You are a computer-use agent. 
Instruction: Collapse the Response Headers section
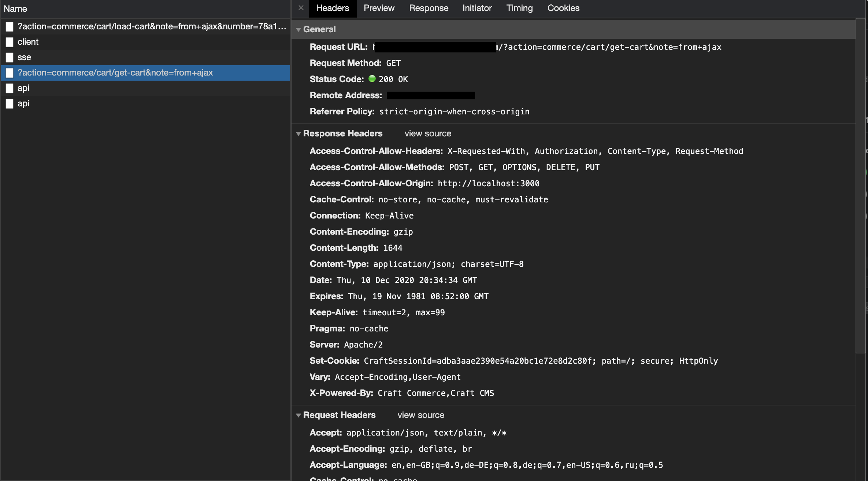point(298,133)
